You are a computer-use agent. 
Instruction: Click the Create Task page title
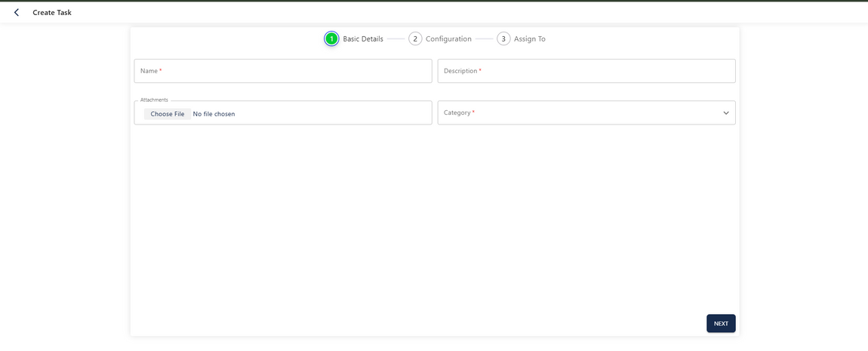52,13
